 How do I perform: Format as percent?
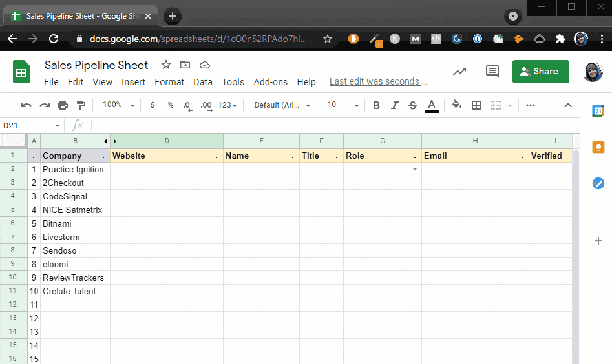pos(171,105)
